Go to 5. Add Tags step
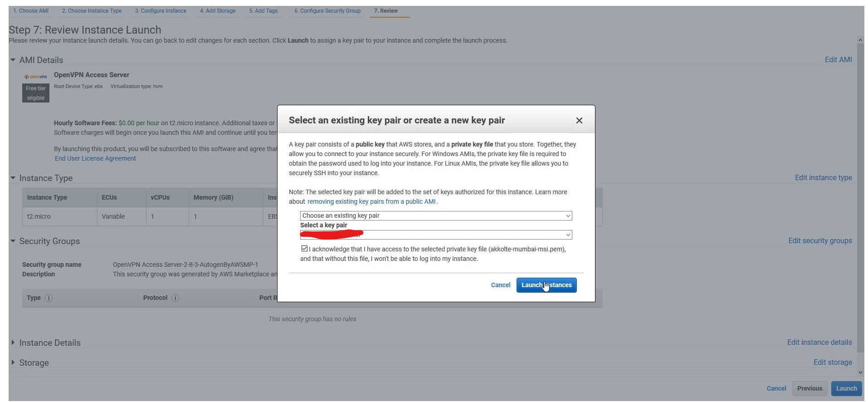Image resolution: width=868 pixels, height=402 pixels. (263, 11)
